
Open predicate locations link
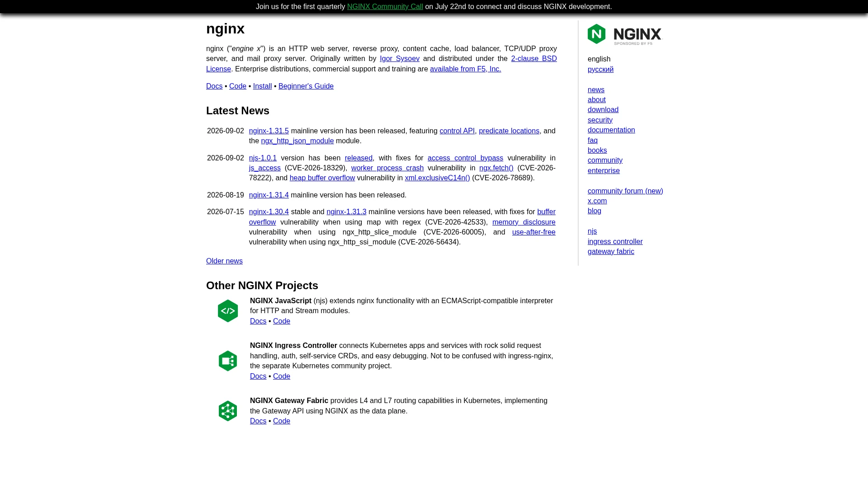coord(509,131)
